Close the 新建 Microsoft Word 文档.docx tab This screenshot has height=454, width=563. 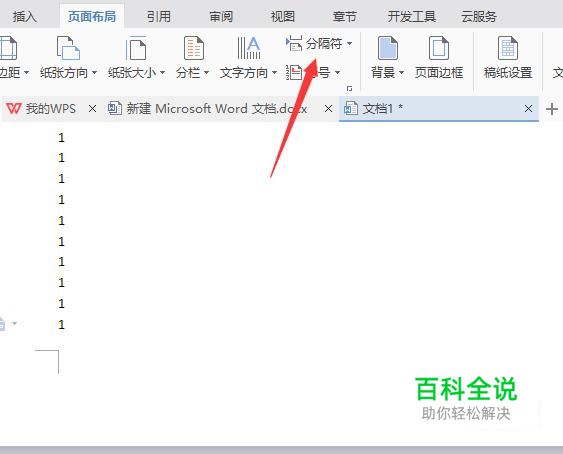tap(328, 108)
